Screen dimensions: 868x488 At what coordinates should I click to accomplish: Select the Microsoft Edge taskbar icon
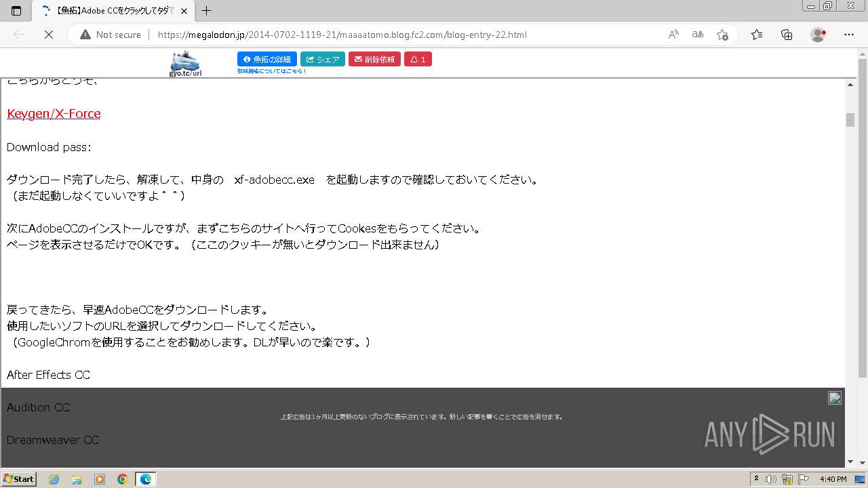(146, 479)
